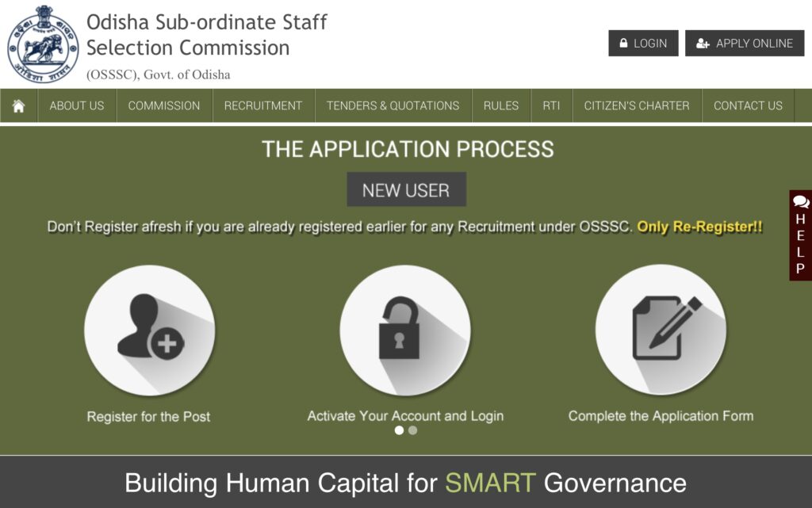
Task: Switch to the second carousel slide dot
Action: point(412,430)
